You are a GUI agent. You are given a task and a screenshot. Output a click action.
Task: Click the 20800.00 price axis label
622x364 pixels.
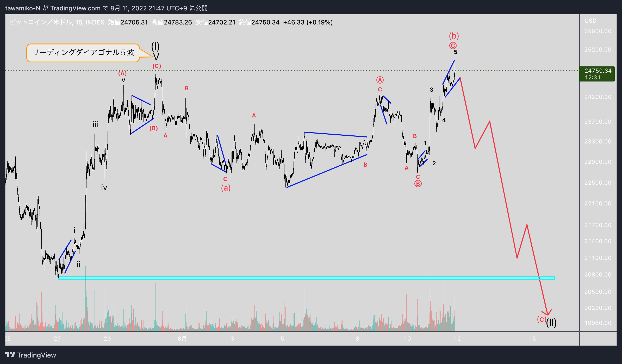[x=598, y=274]
